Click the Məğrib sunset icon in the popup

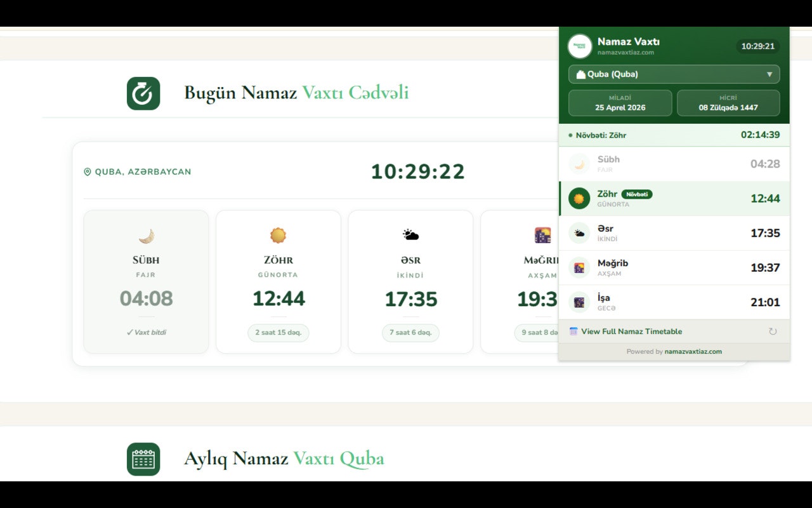[578, 267]
